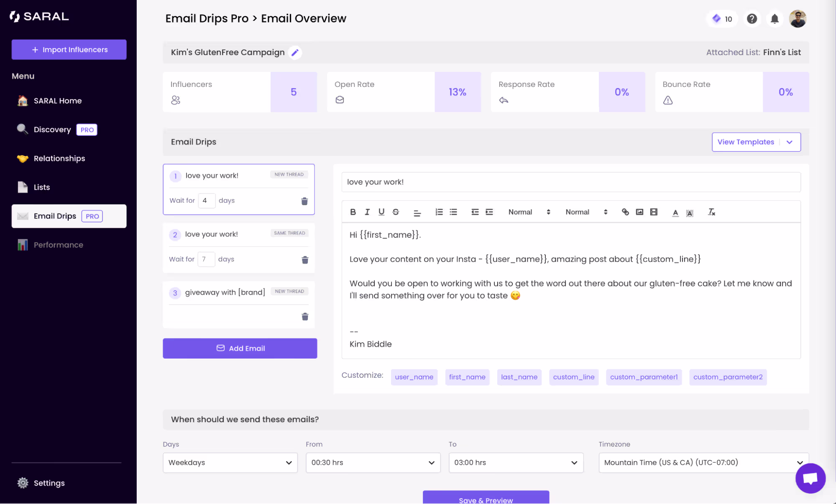This screenshot has height=504, width=836.
Task: Open the text color picker
Action: [x=675, y=213]
